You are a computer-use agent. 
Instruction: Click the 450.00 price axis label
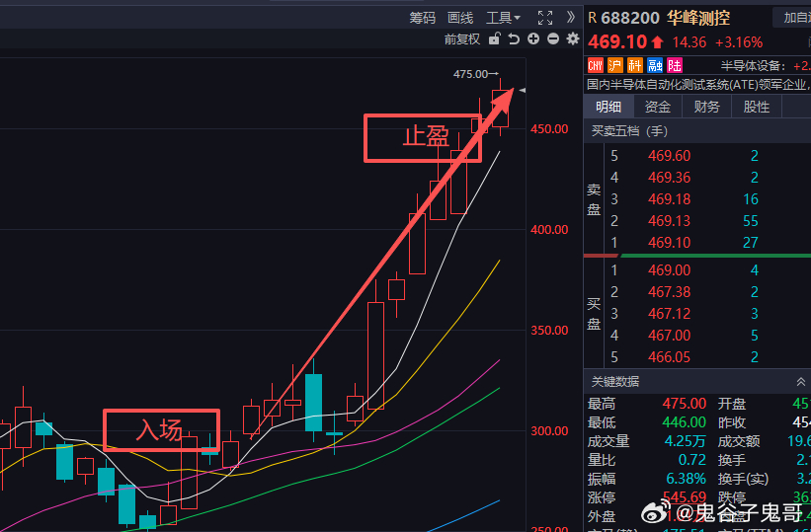click(549, 128)
